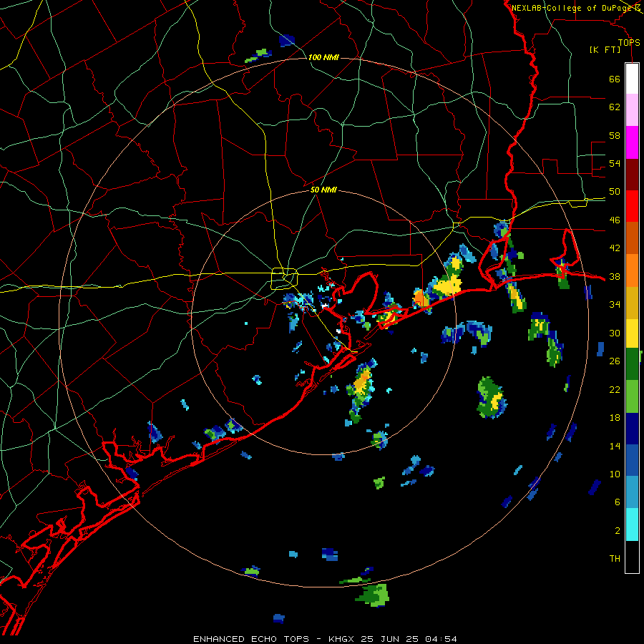Click the bright red legend color segment
Screen dimensions: 644x644
click(x=632, y=206)
